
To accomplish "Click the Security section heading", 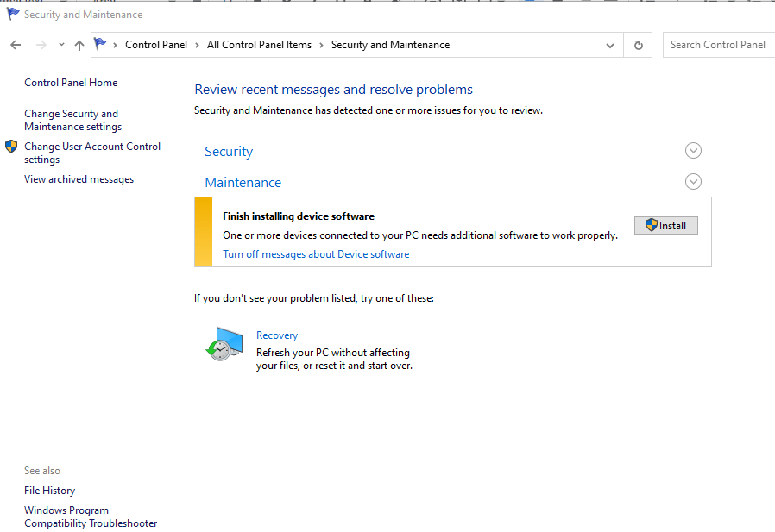I will 229,151.
